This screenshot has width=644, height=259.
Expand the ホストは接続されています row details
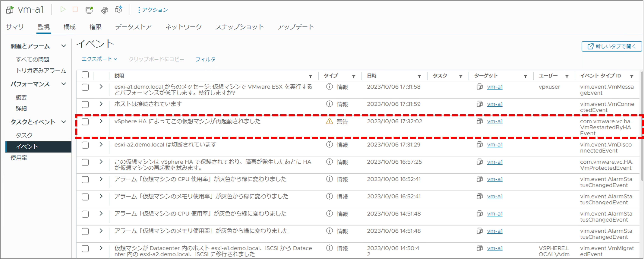pos(101,104)
